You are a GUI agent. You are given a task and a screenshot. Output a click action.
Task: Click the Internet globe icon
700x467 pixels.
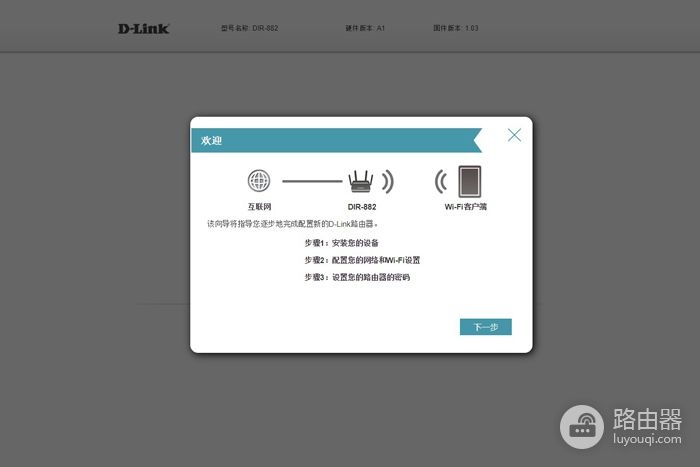259,181
